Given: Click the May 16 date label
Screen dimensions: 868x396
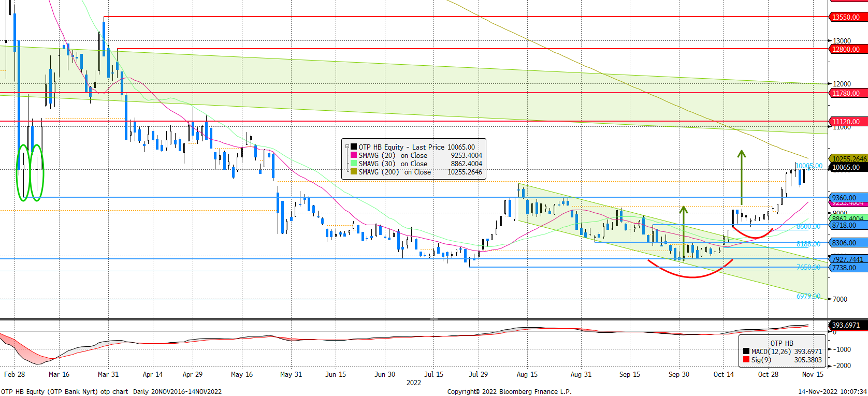Looking at the screenshot, I should point(242,374).
